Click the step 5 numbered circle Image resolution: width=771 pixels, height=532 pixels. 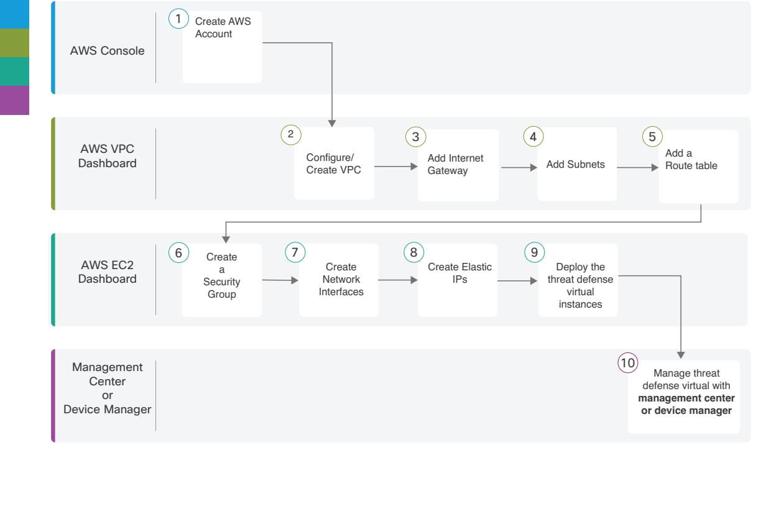(x=652, y=135)
